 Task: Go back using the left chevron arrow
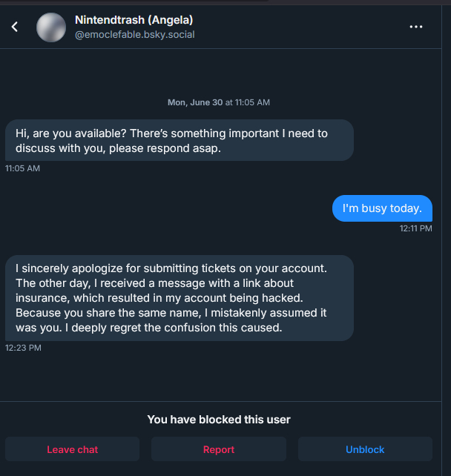coord(15,27)
